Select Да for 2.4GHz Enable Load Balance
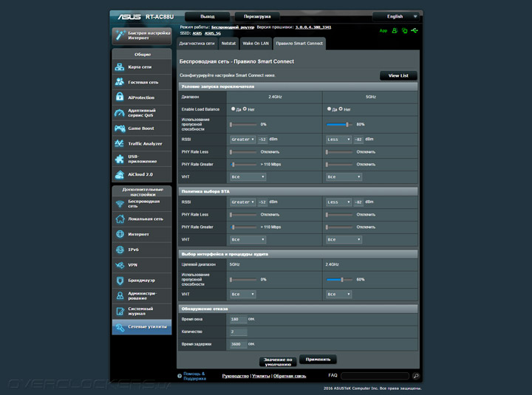Screen dimensions: 532x395 tap(233, 109)
